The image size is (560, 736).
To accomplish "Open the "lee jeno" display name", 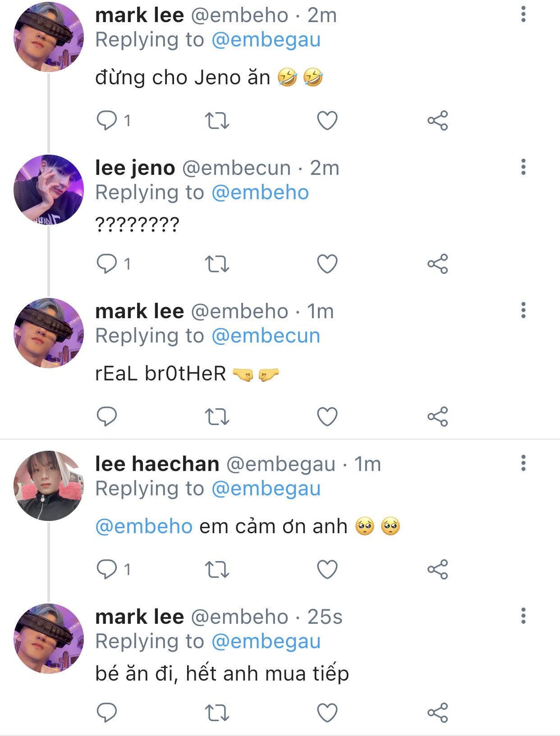I will (x=135, y=168).
